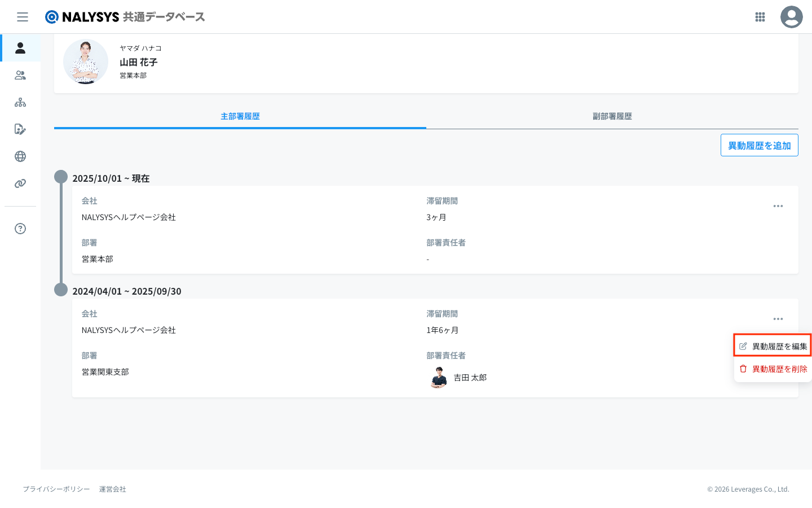
Task: Open the プライバシーポリシー footer link
Action: point(56,489)
